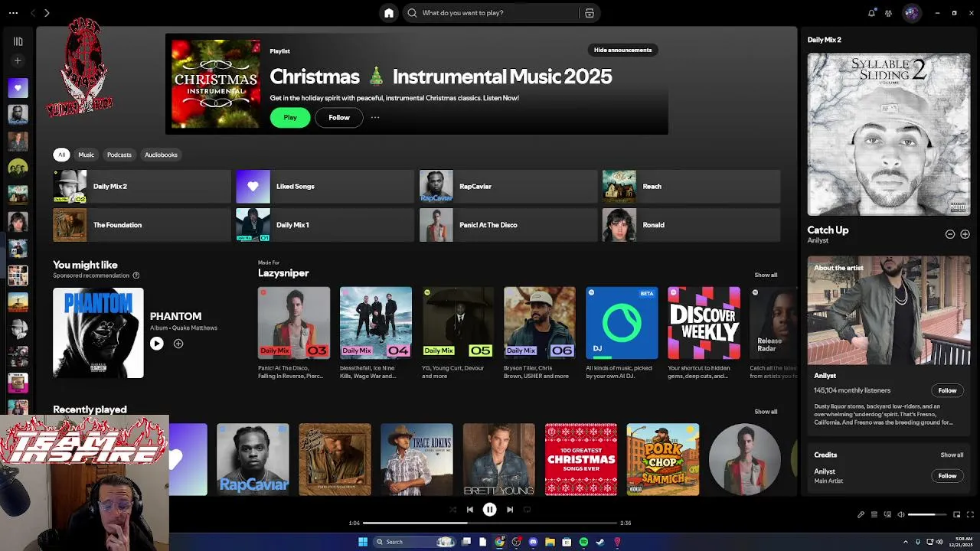Mute with the speaker icon

click(x=901, y=515)
